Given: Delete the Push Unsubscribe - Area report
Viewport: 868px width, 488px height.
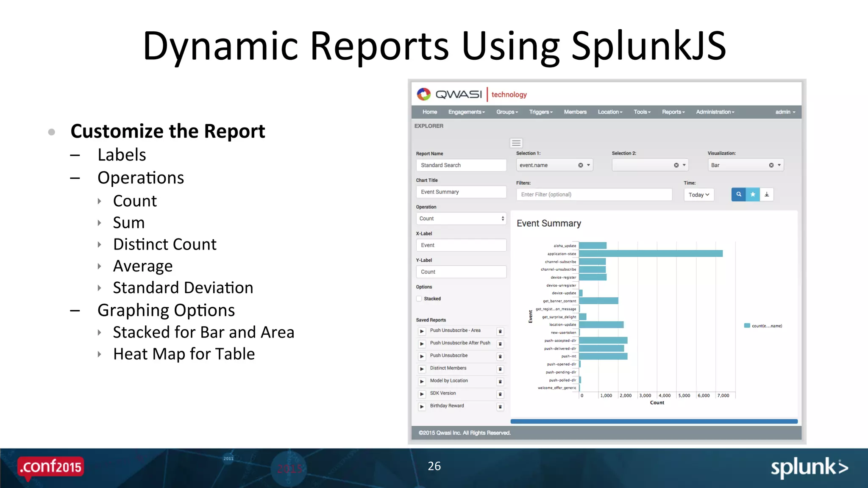Looking at the screenshot, I should click(500, 331).
